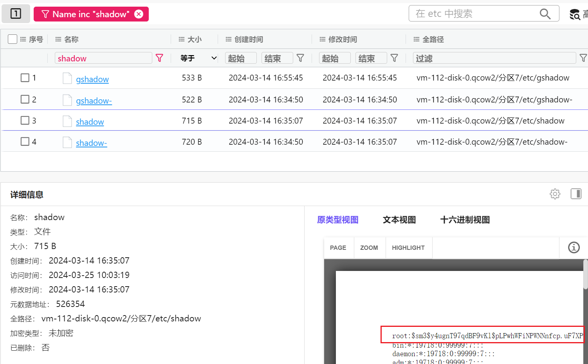
Task: Click the viewer info icon
Action: point(574,247)
